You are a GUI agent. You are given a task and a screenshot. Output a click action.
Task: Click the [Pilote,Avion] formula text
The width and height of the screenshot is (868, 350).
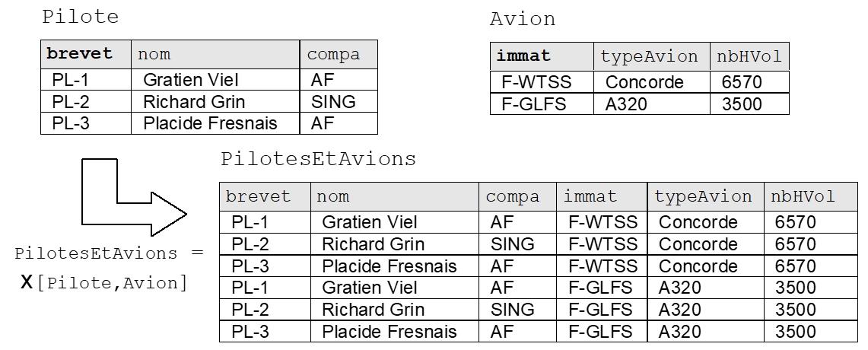click(x=112, y=283)
